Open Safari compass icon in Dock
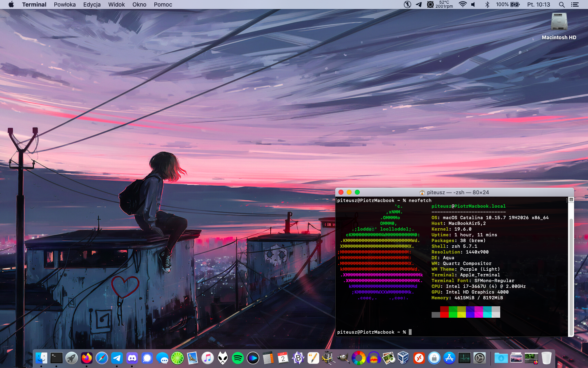The height and width of the screenshot is (368, 588). point(102,358)
